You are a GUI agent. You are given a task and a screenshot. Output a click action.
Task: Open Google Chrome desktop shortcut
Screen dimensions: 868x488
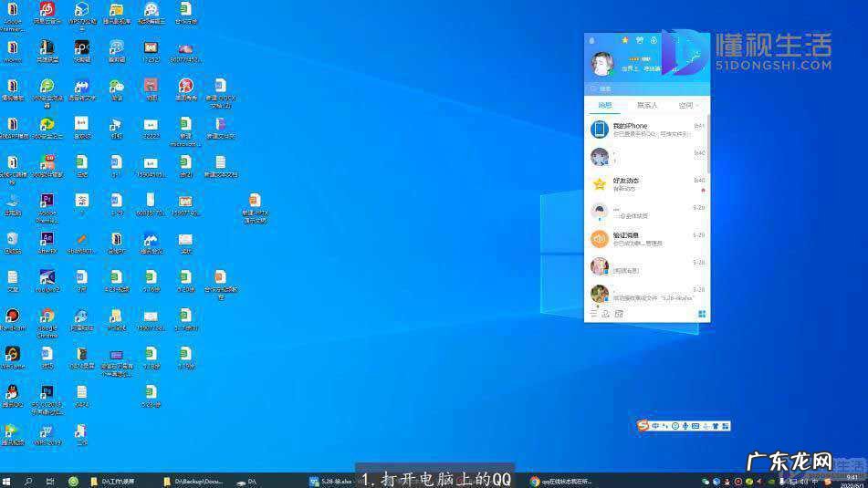47,317
